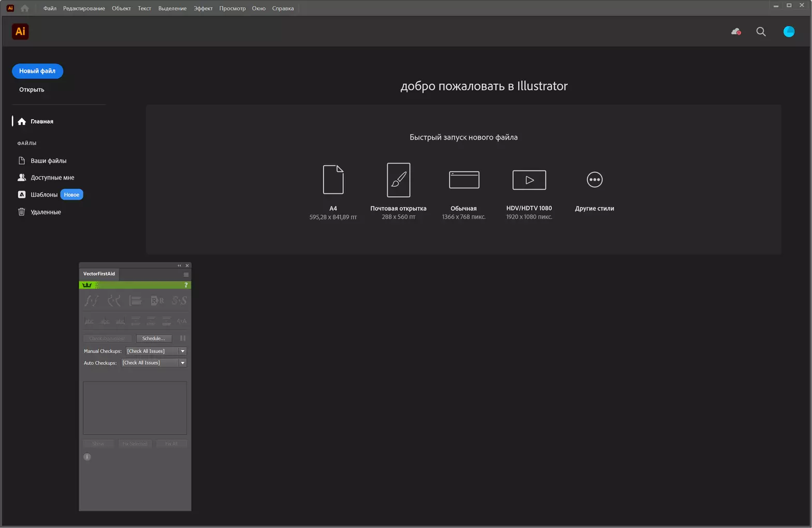Click the Schedule... button

point(154,339)
